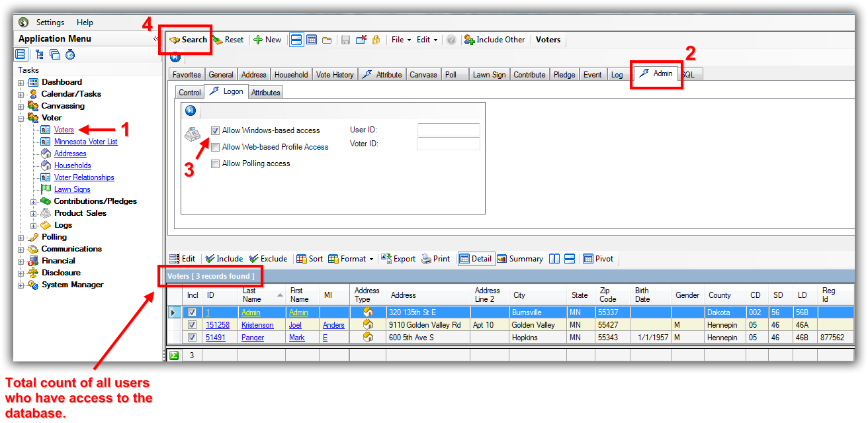Open the Households link in tree
The width and height of the screenshot is (868, 423).
(x=73, y=165)
